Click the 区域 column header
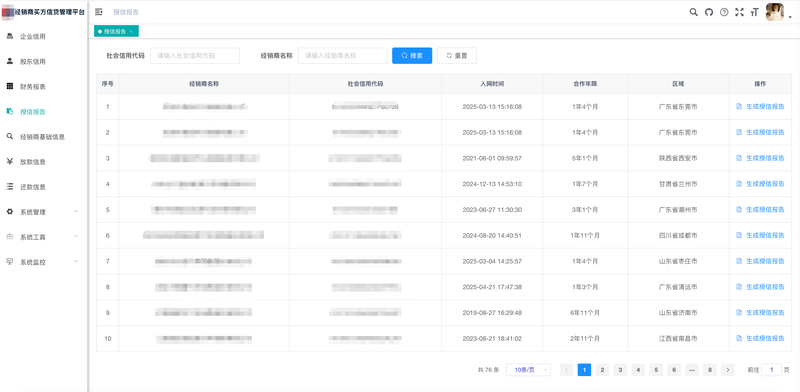 [678, 84]
